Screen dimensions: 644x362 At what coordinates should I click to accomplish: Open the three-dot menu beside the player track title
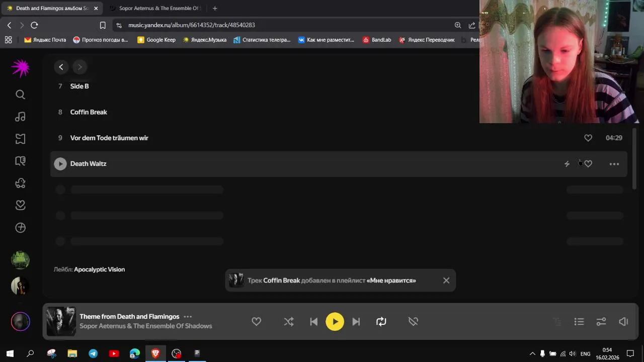pyautogui.click(x=188, y=317)
